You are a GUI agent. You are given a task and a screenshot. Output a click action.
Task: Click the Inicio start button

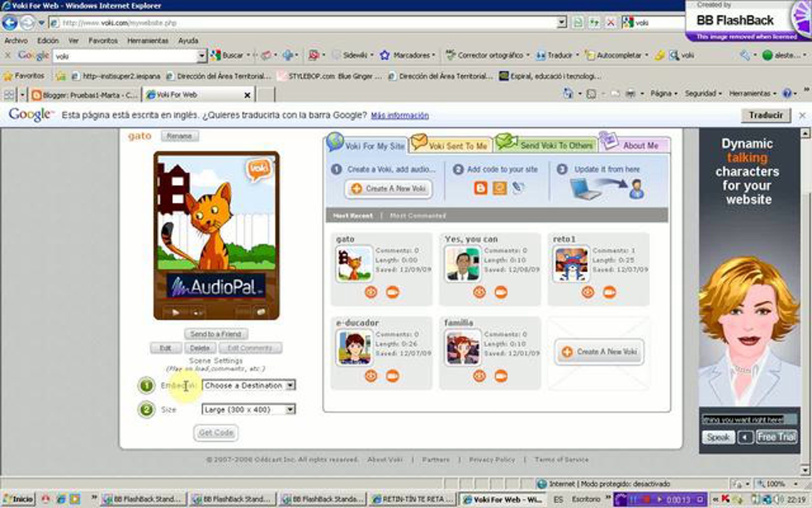(19, 499)
